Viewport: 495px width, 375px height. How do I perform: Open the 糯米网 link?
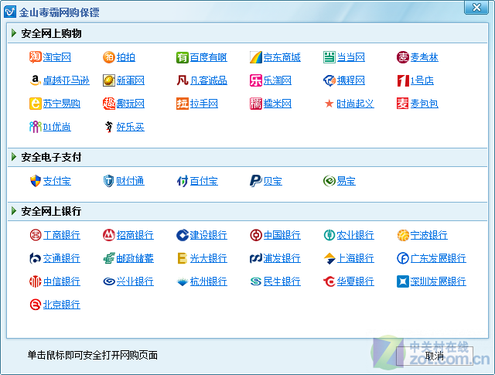[277, 104]
